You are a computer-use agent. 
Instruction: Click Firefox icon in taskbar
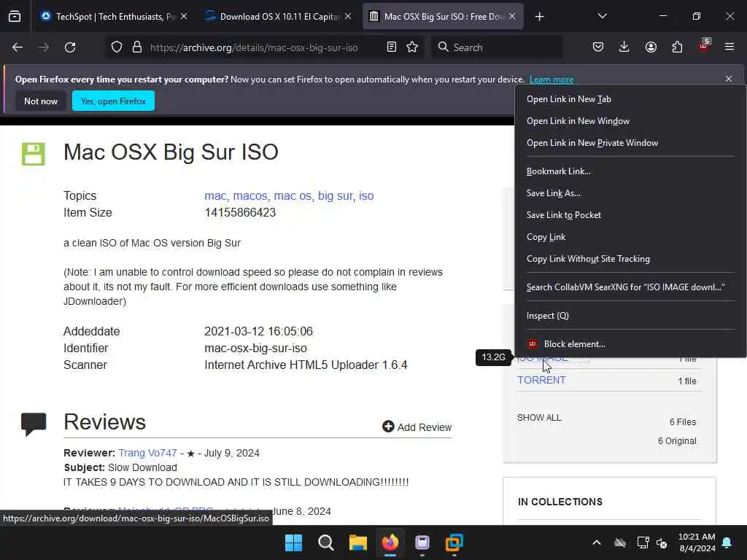tap(390, 542)
